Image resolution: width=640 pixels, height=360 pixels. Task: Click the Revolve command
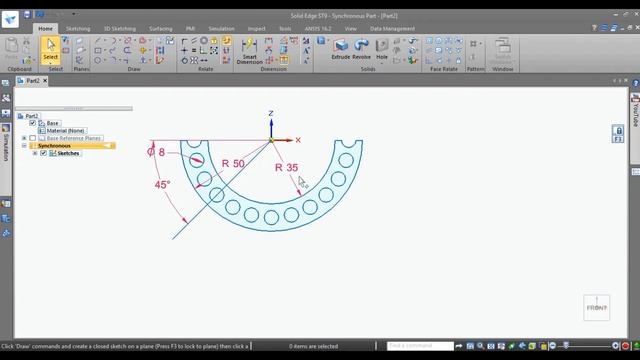361,49
